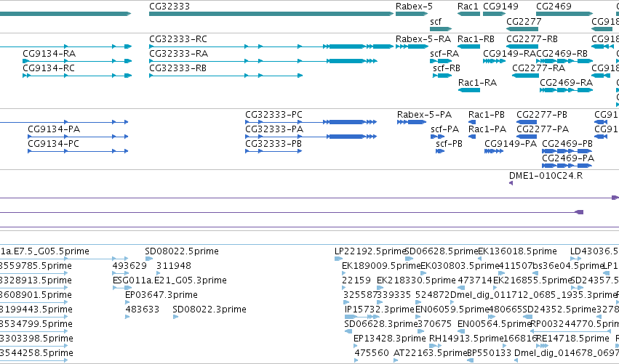This screenshot has width=619, height=364.
Task: Click EST SD06628.5prime
Action: [x=409, y=259]
